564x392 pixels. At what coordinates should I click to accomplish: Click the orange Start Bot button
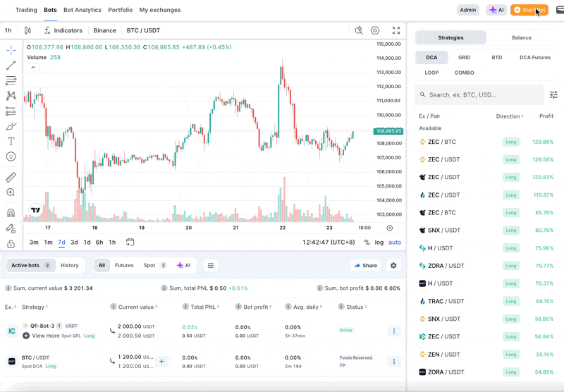[529, 10]
